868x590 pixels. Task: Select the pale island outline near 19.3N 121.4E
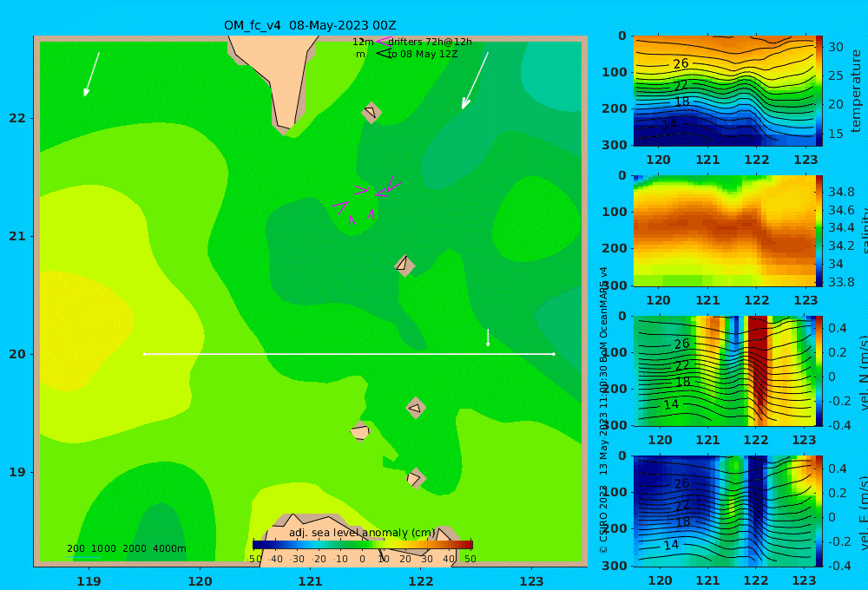click(x=360, y=431)
